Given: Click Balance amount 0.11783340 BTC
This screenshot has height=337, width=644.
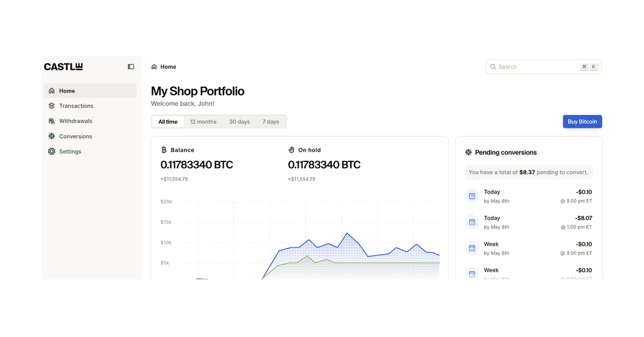Looking at the screenshot, I should [x=197, y=165].
